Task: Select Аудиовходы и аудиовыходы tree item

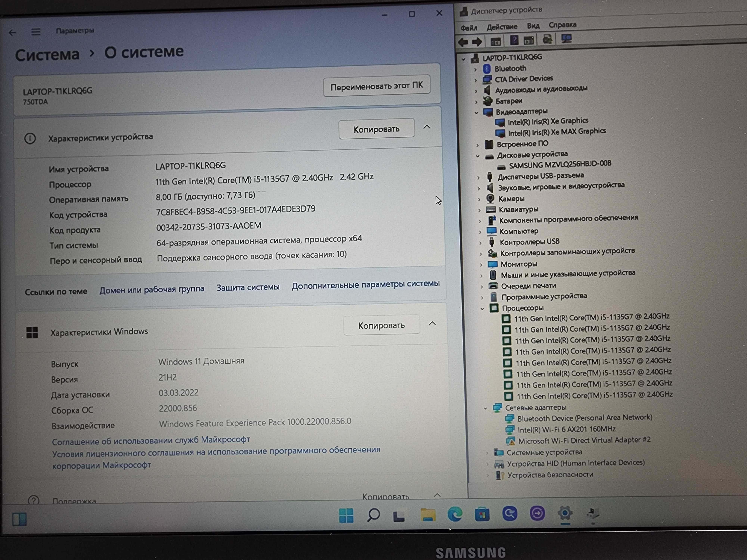Action: (541, 89)
